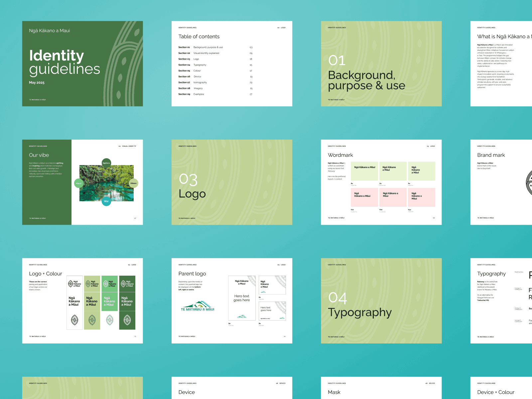Select the green triple-line wordmark tile
The image size is (532, 399).
(422, 171)
